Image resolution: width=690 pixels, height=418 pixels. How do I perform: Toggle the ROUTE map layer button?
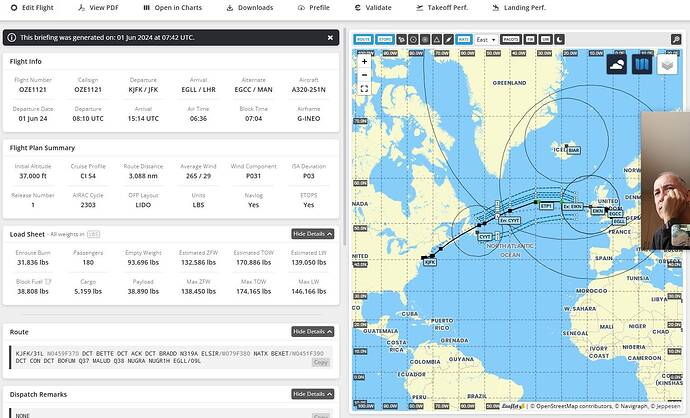click(x=363, y=40)
